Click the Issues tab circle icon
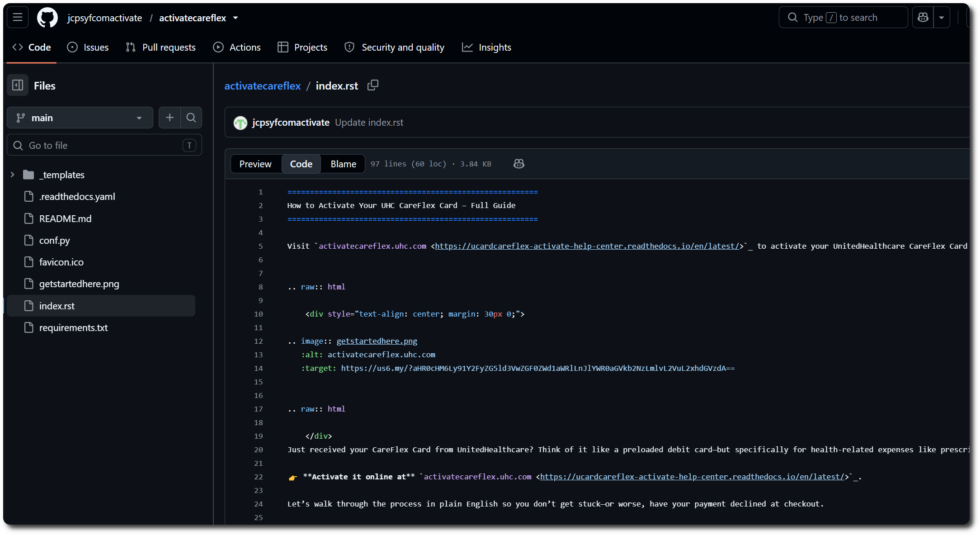The width and height of the screenshot is (980, 535). [72, 47]
